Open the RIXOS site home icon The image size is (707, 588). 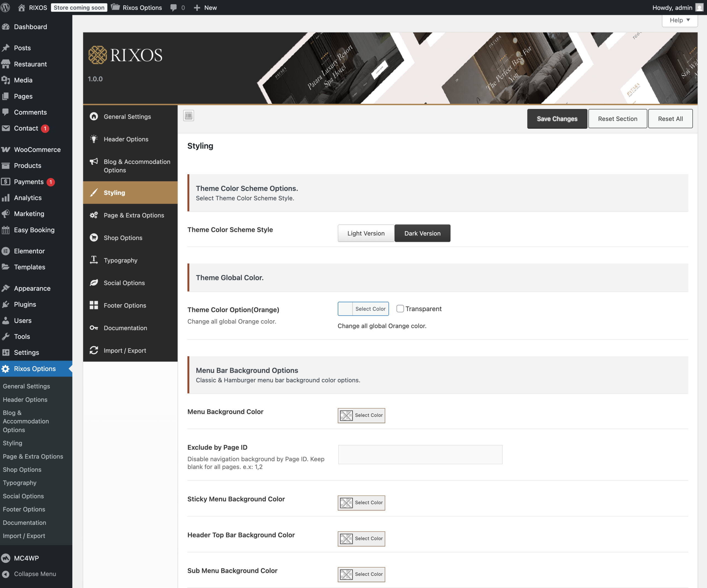22,7
